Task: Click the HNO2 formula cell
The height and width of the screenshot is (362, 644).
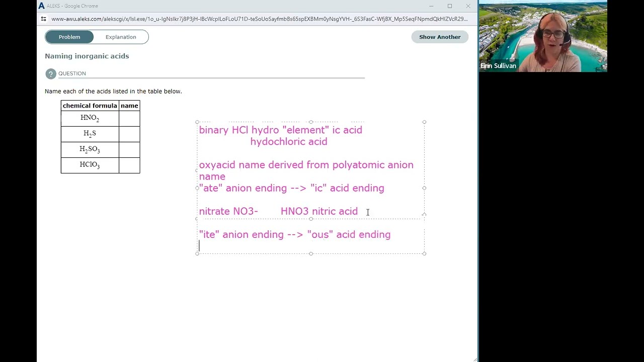Action: 90,118
